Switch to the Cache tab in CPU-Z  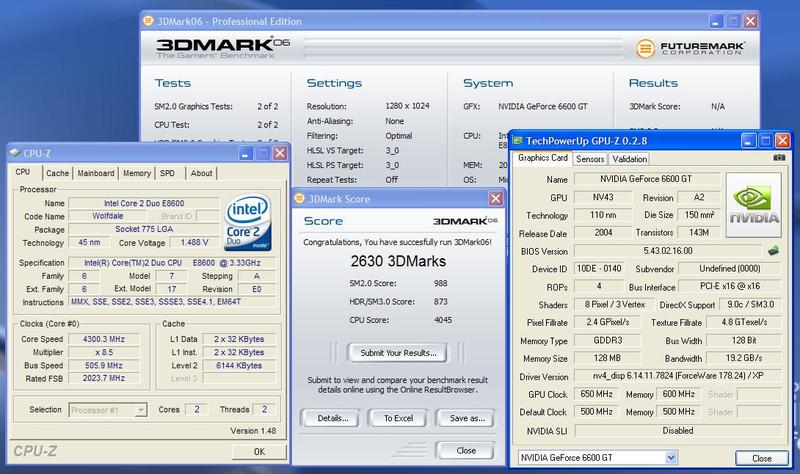[57, 173]
